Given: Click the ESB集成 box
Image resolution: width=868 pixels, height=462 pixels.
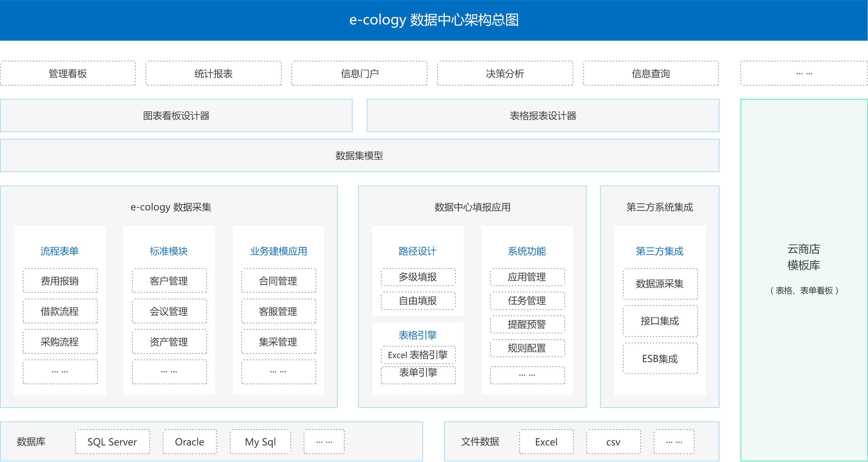Looking at the screenshot, I should [x=660, y=358].
